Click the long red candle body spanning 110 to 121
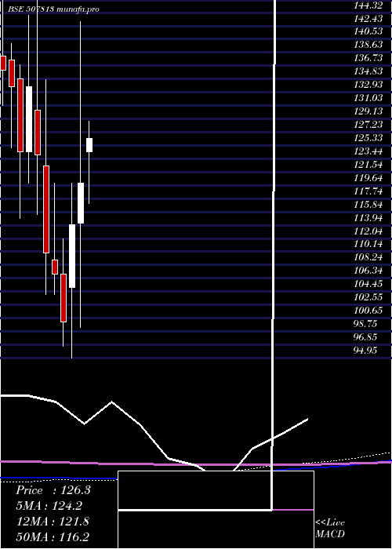392x549 pixels. [x=46, y=209]
